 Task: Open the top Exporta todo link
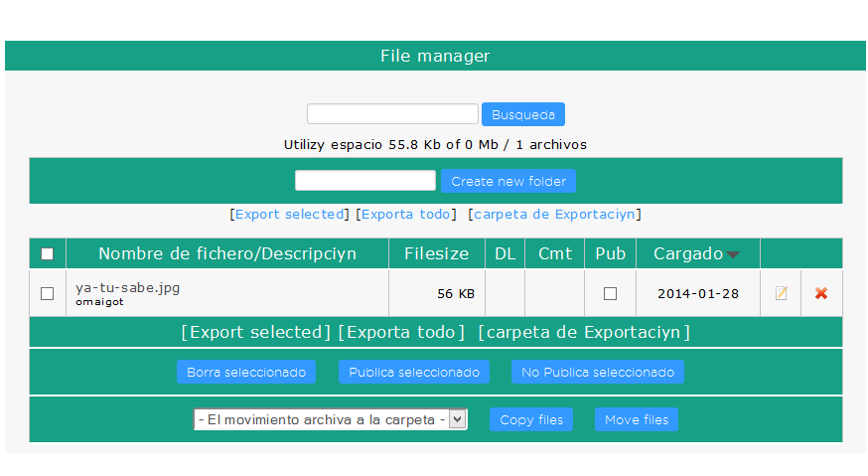coord(407,214)
